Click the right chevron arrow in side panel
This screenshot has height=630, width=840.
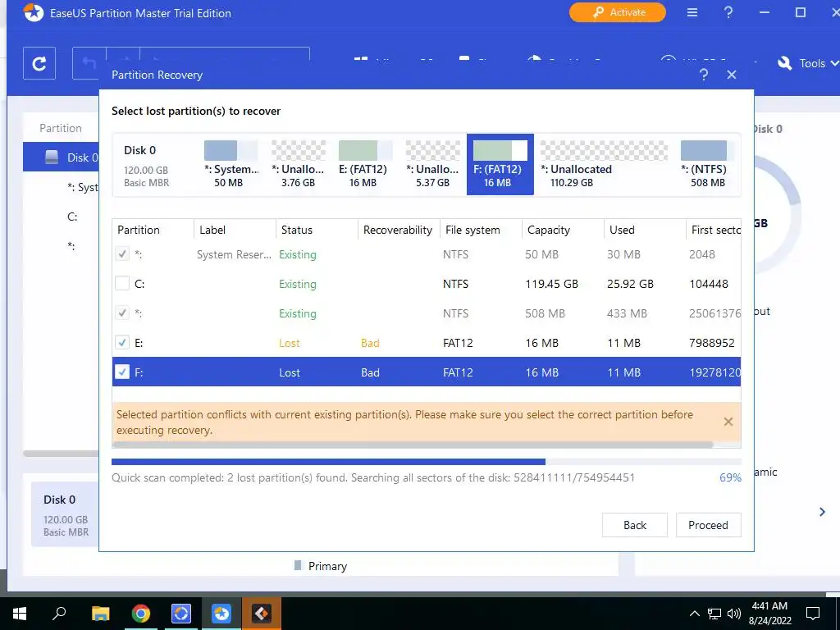[822, 512]
